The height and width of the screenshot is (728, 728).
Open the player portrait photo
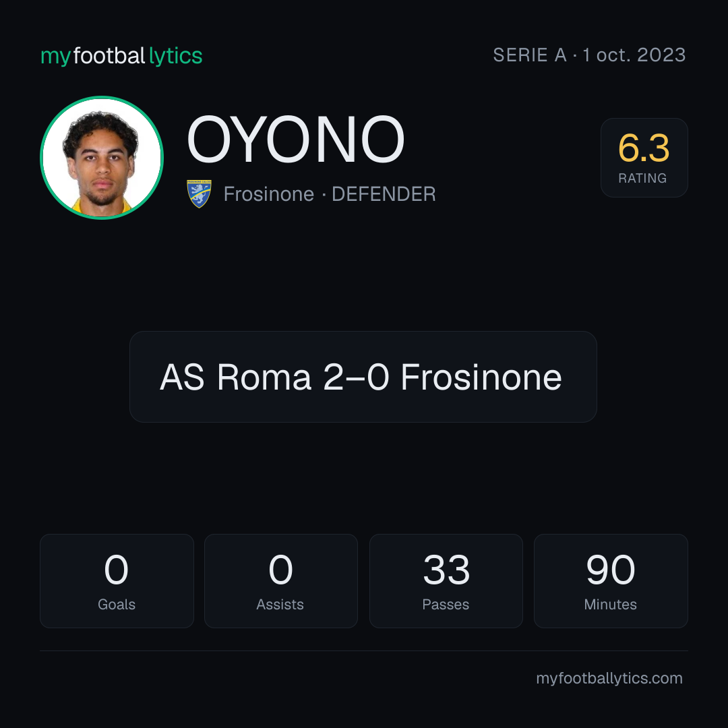coord(102,158)
